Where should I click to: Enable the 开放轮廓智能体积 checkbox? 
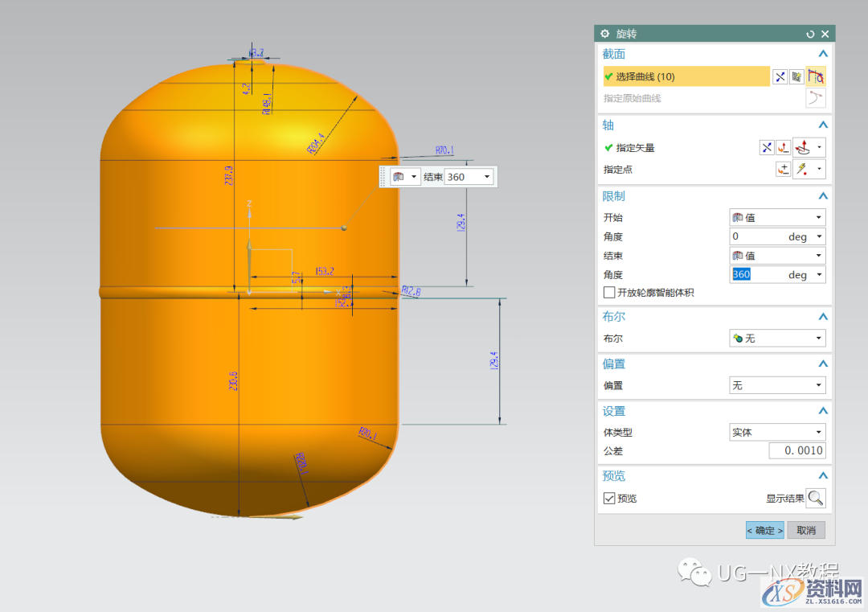pyautogui.click(x=609, y=293)
